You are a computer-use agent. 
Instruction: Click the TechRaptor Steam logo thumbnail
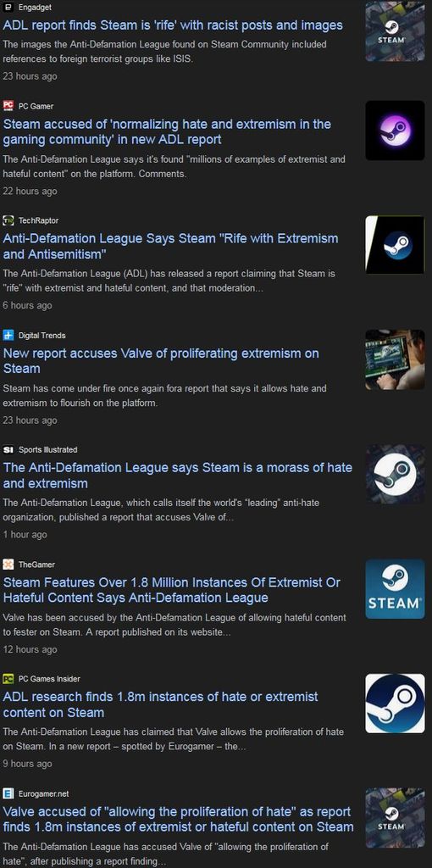point(395,245)
